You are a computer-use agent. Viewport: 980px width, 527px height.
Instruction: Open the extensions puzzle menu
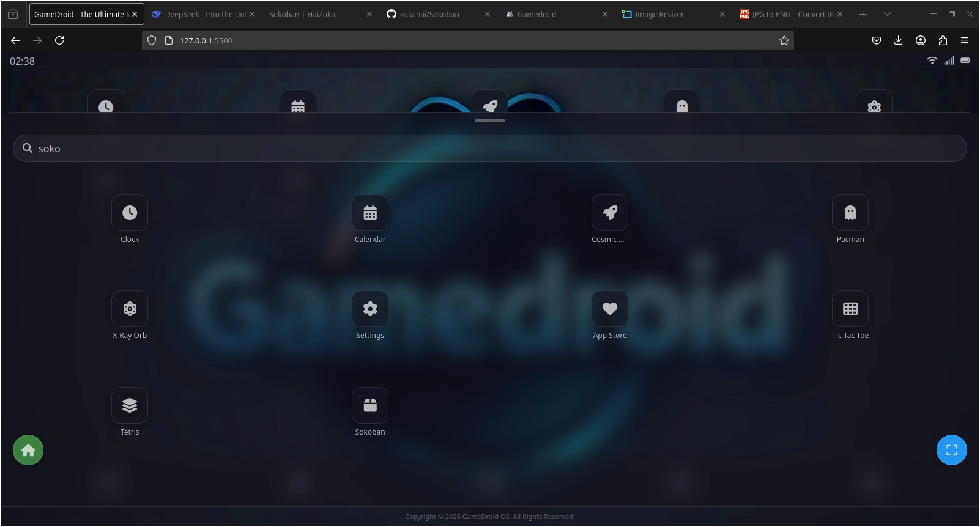[943, 40]
